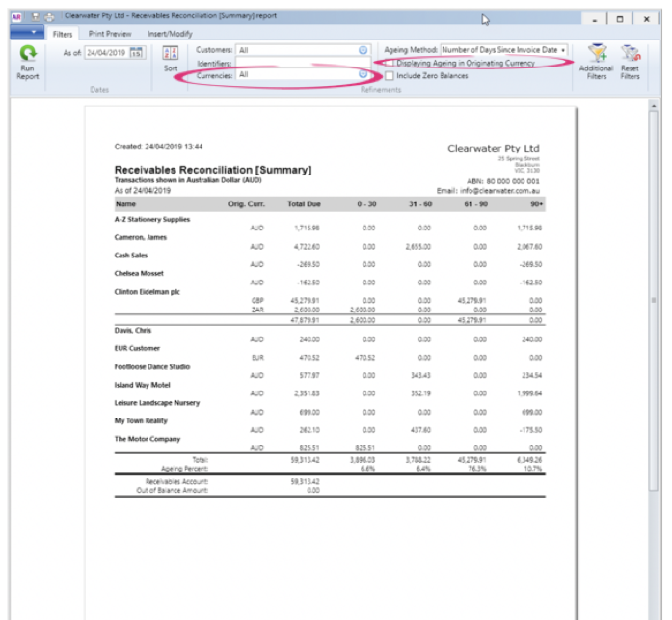Viewport: 672px width, 620px height.
Task: Expand the Customers dropdown
Action: pyautogui.click(x=363, y=49)
